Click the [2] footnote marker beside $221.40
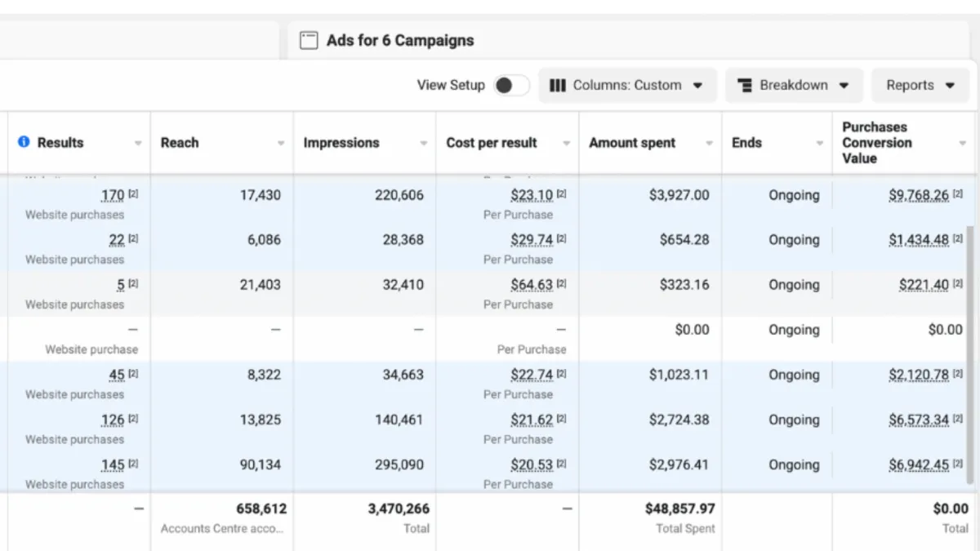 coord(958,283)
